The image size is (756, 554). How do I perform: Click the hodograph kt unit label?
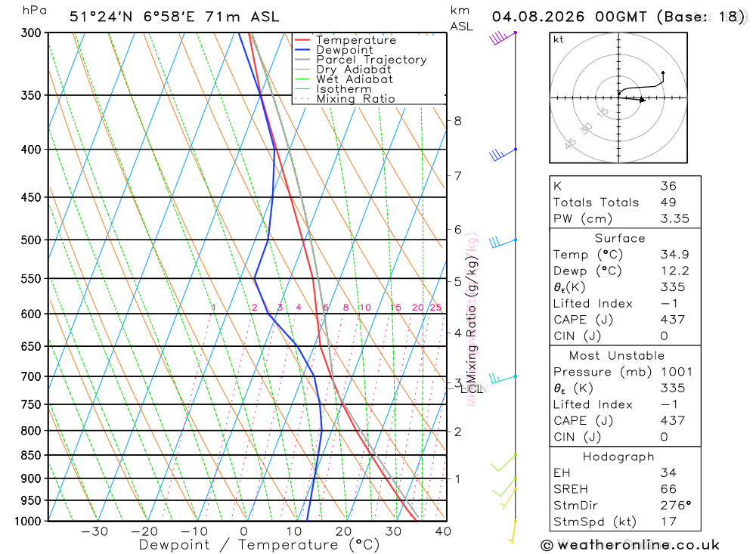[559, 39]
